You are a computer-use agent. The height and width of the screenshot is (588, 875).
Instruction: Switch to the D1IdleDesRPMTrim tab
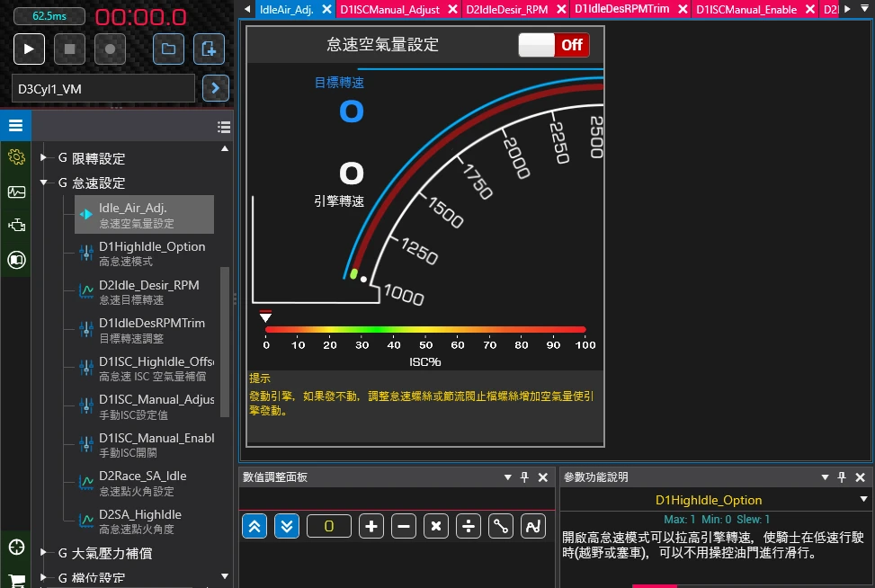tap(621, 9)
